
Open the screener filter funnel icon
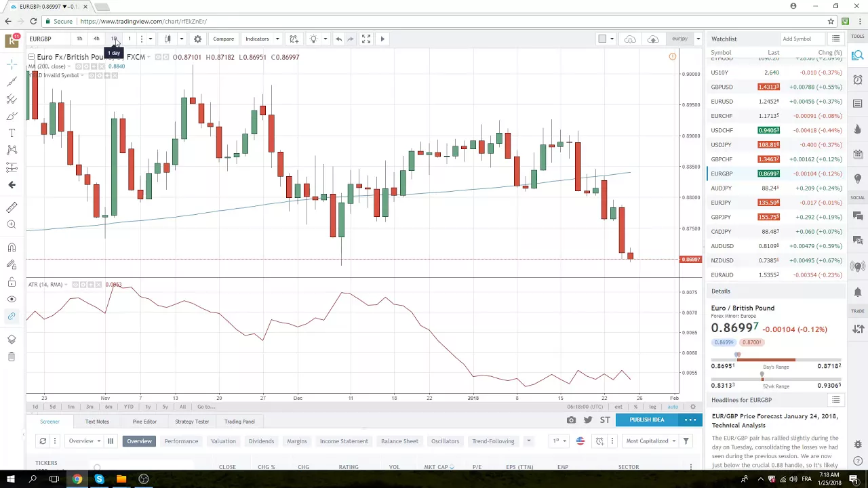pyautogui.click(x=686, y=441)
